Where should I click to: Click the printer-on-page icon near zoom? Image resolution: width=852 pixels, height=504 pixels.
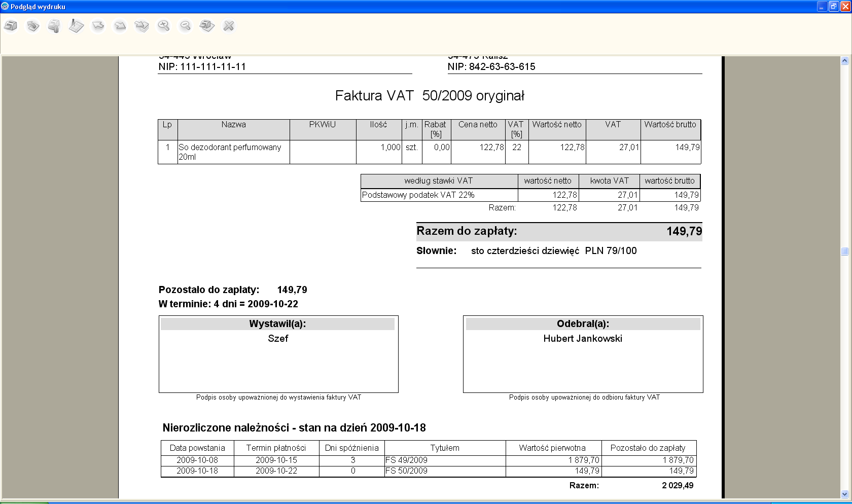(x=207, y=26)
